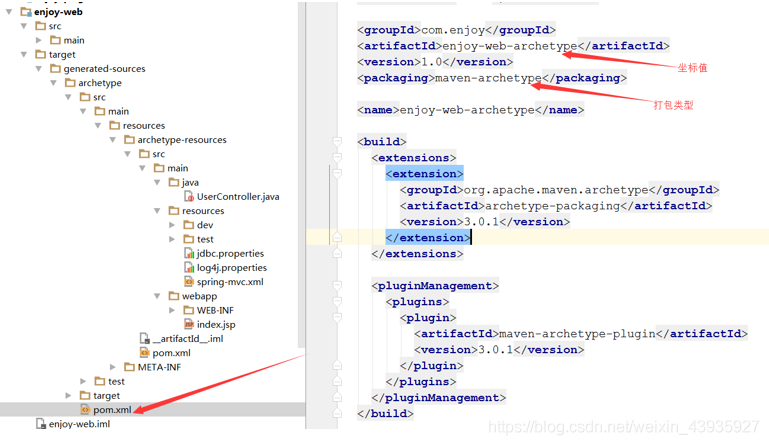Click the spring-mvc.xml file icon
769x445 pixels.
click(x=188, y=282)
